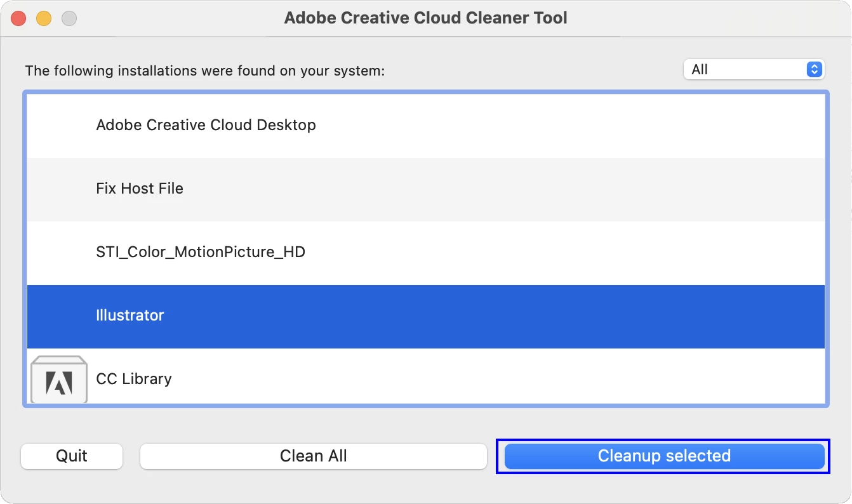The image size is (852, 504).
Task: Click the CC Library Adobe icon
Action: click(59, 380)
